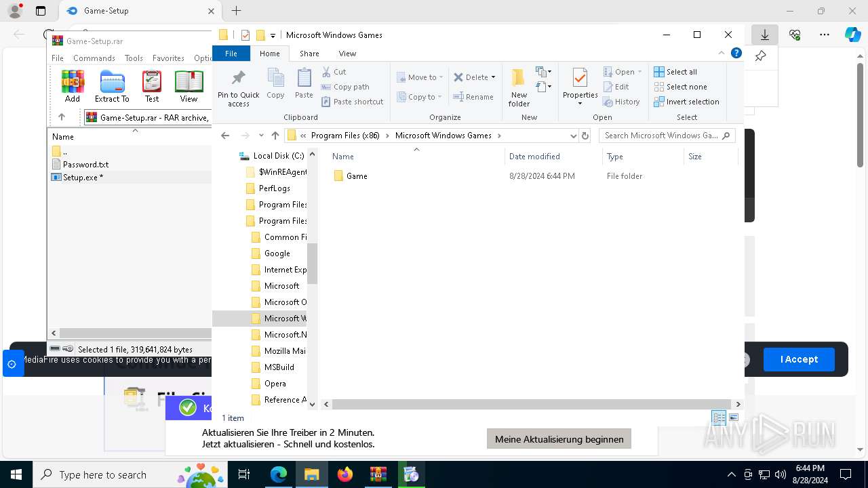Viewport: 868px width, 488px height.
Task: Open the Copy to dropdown
Action: [420, 97]
